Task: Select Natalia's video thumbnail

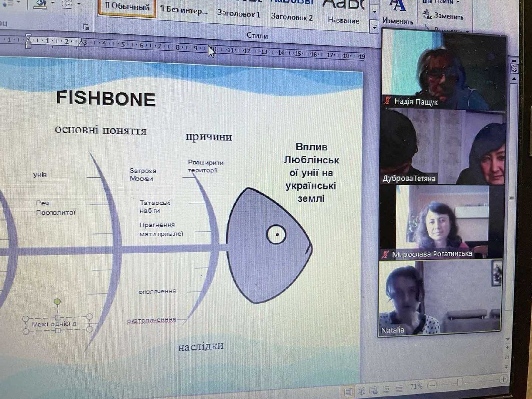Action: pos(440,298)
